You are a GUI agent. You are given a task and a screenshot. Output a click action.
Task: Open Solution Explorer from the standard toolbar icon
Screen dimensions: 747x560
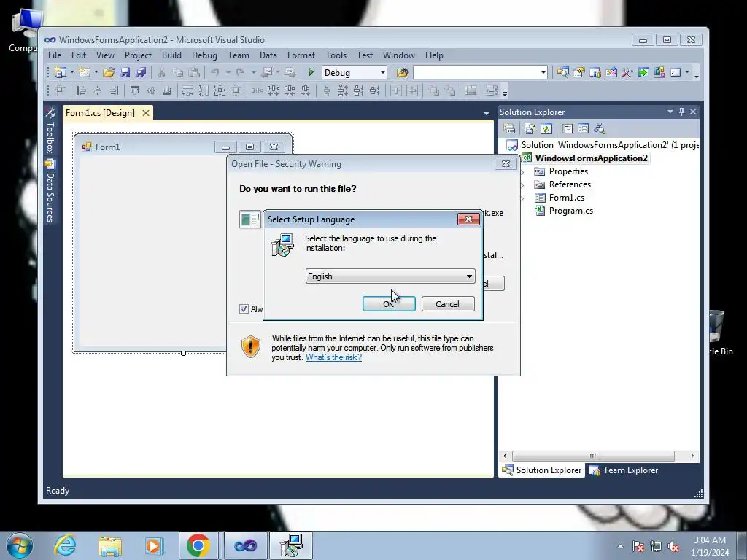point(562,72)
